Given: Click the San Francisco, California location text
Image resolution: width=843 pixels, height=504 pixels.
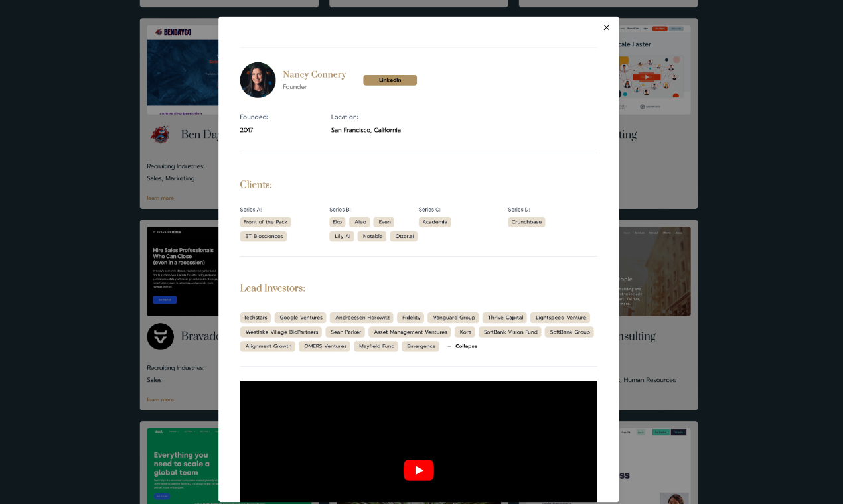Looking at the screenshot, I should tap(366, 130).
